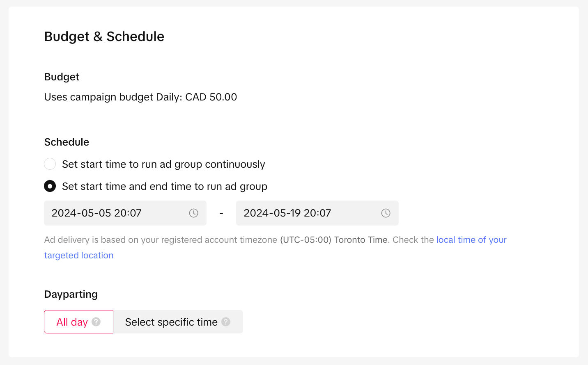The height and width of the screenshot is (365, 588).
Task: Open 'local time of your' link
Action: click(x=471, y=240)
